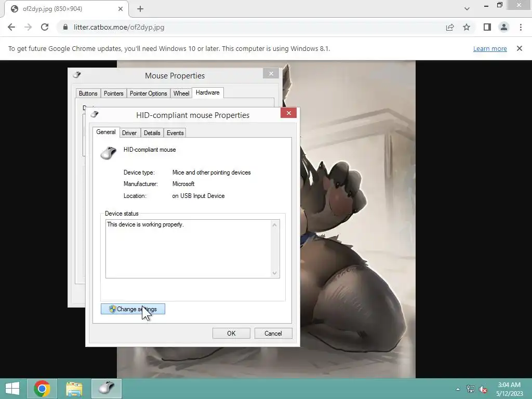Image resolution: width=532 pixels, height=399 pixels.
Task: Close Mouse Properties window
Action: click(x=271, y=73)
